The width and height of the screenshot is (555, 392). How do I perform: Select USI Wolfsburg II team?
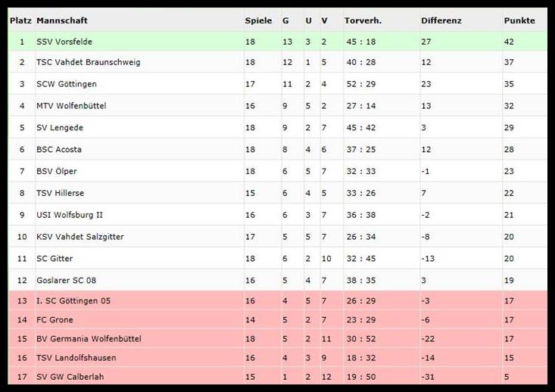click(70, 215)
